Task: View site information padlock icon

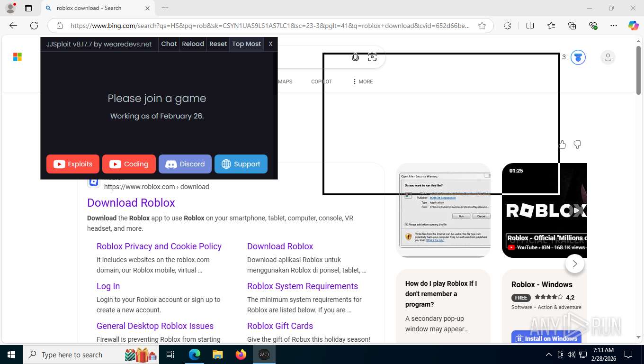Action: (x=59, y=26)
